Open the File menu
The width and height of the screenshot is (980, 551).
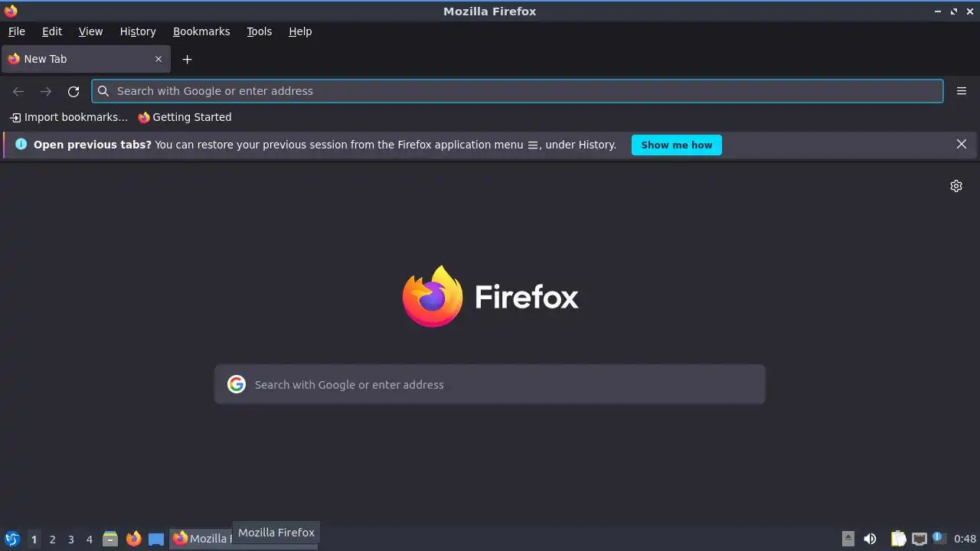[x=16, y=31]
